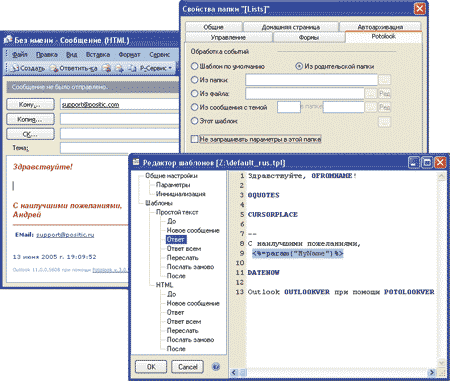Select Послать заново under Простой текст
Screen dimensions: 450x381
click(190, 267)
